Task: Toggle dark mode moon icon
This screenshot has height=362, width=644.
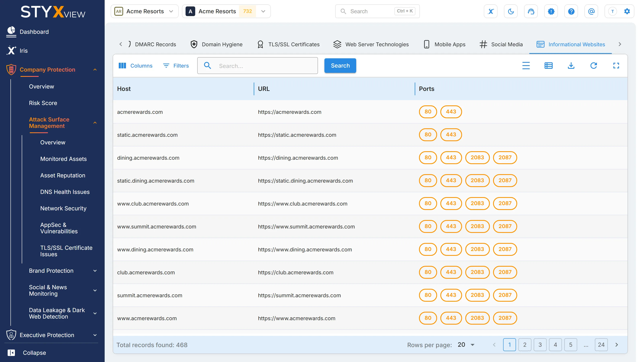Action: pyautogui.click(x=511, y=11)
